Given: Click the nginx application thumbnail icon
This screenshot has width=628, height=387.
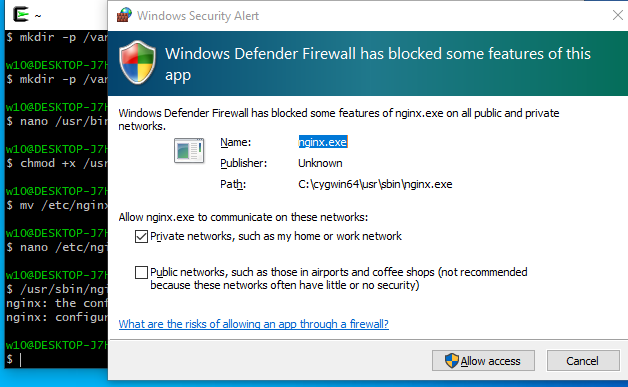Looking at the screenshot, I should point(189,150).
